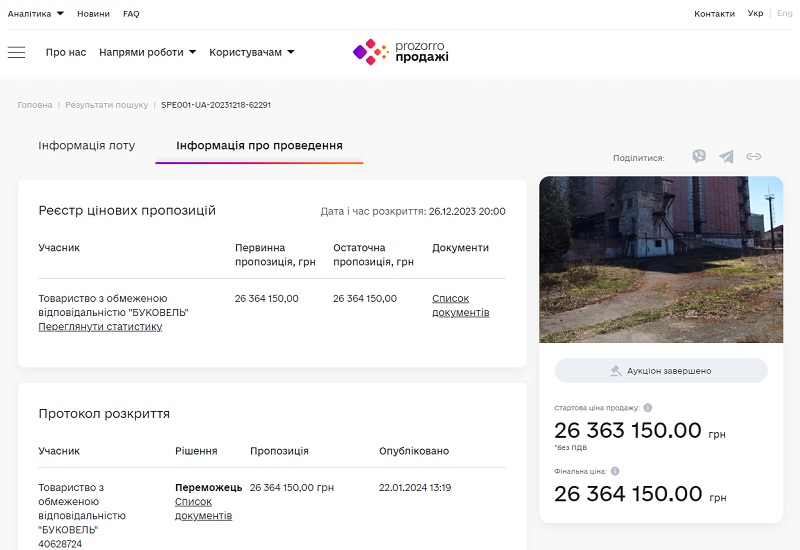This screenshot has width=800, height=550.
Task: Switch language to Укр
Action: (x=755, y=13)
